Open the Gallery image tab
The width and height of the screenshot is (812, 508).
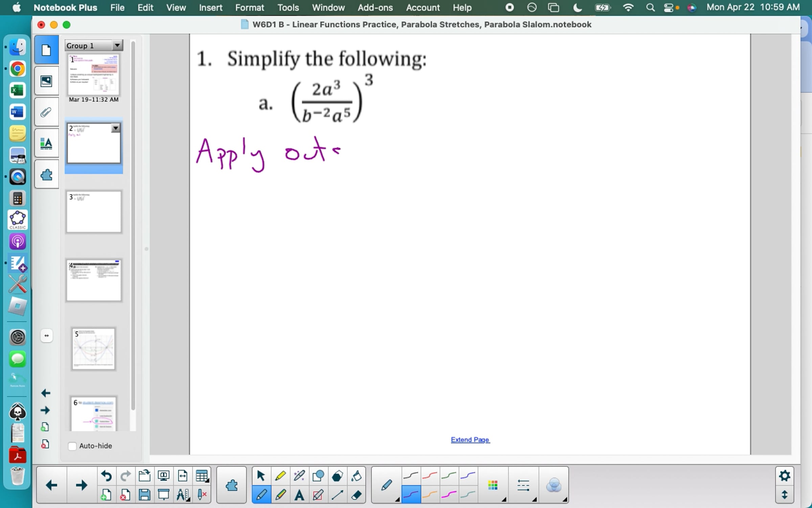tap(46, 81)
